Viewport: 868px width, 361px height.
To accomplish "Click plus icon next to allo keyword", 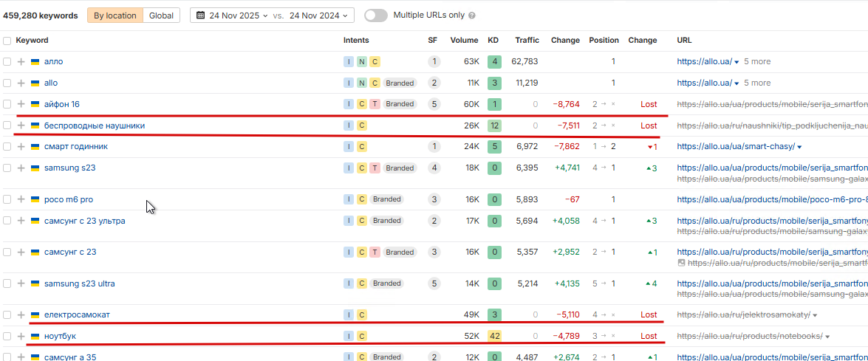I will [21, 83].
